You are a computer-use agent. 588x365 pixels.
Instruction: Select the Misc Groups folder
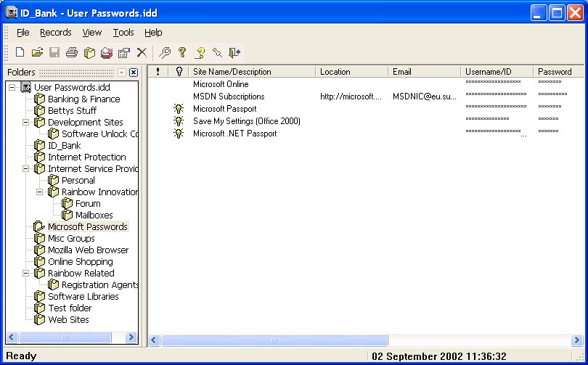[x=71, y=238]
